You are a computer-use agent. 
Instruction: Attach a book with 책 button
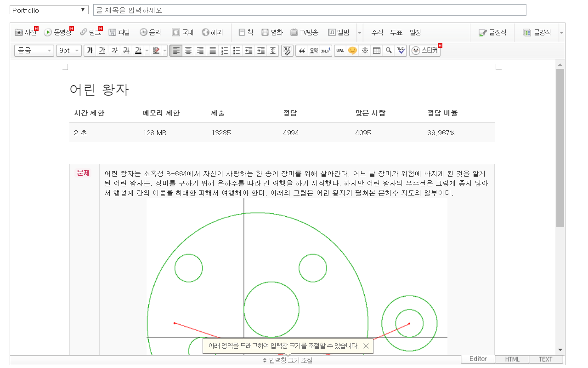point(246,33)
